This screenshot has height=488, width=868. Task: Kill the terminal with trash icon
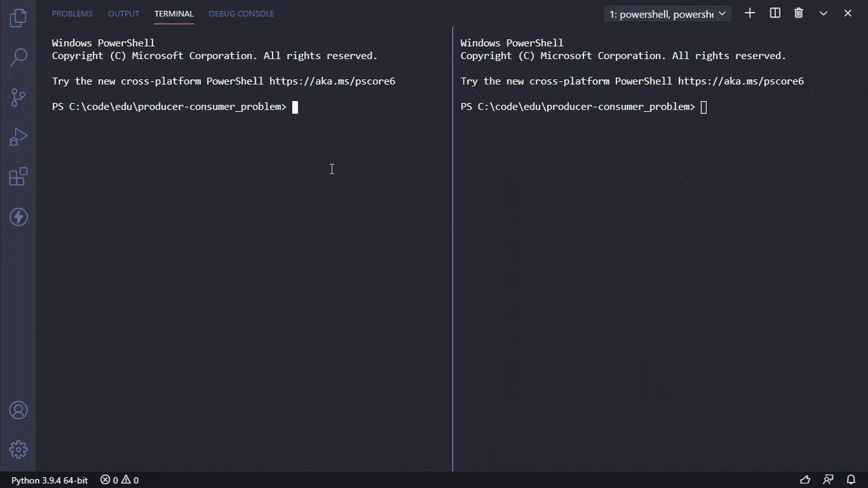[x=799, y=13]
